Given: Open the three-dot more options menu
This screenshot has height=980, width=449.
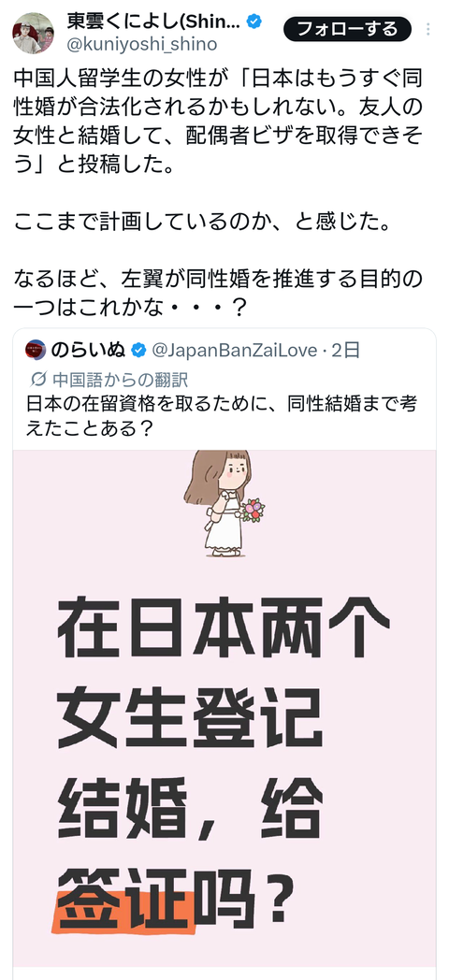Looking at the screenshot, I should 428,29.
